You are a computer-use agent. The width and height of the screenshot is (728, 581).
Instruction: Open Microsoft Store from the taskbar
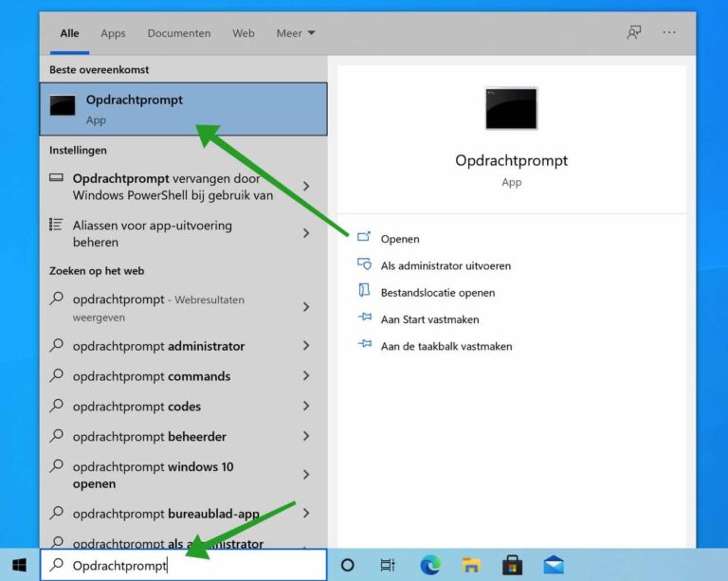click(512, 565)
